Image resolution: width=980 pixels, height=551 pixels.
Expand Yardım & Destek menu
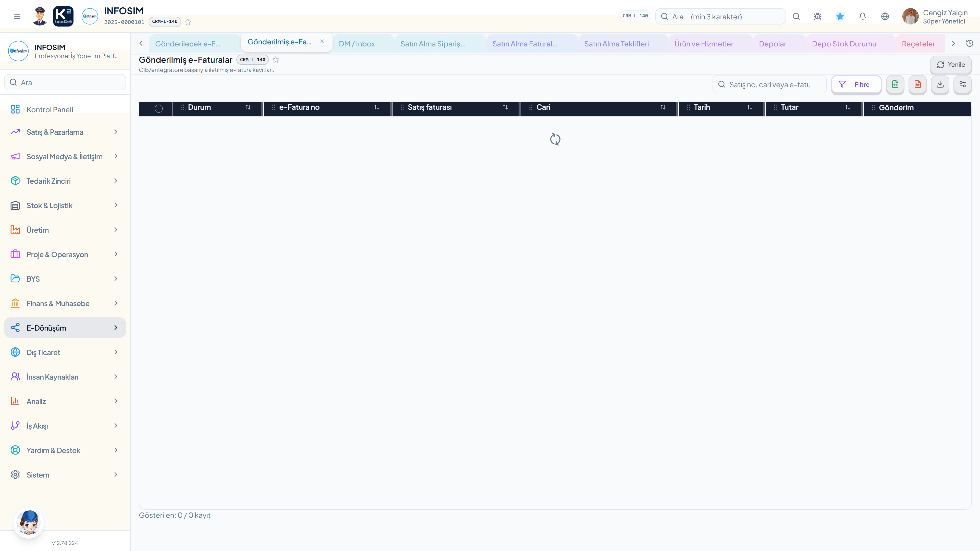(65, 450)
